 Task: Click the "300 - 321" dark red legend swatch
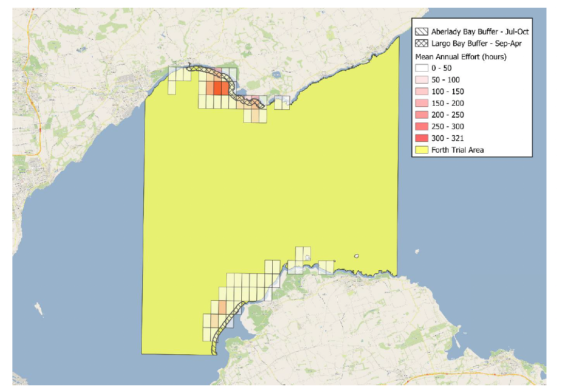[x=421, y=137]
